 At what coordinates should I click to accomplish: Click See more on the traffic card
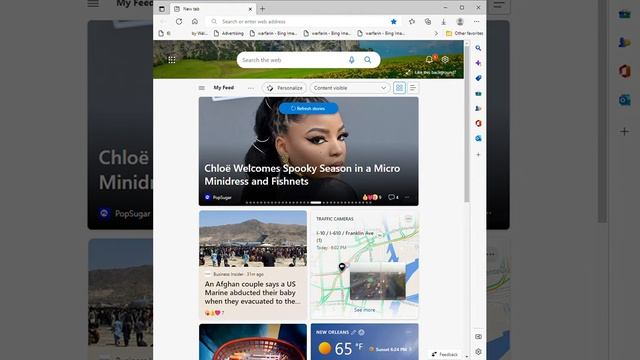click(364, 310)
